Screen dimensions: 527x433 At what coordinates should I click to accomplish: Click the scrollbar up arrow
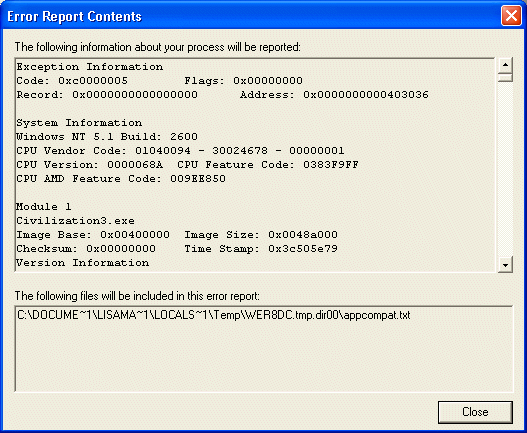[505, 64]
